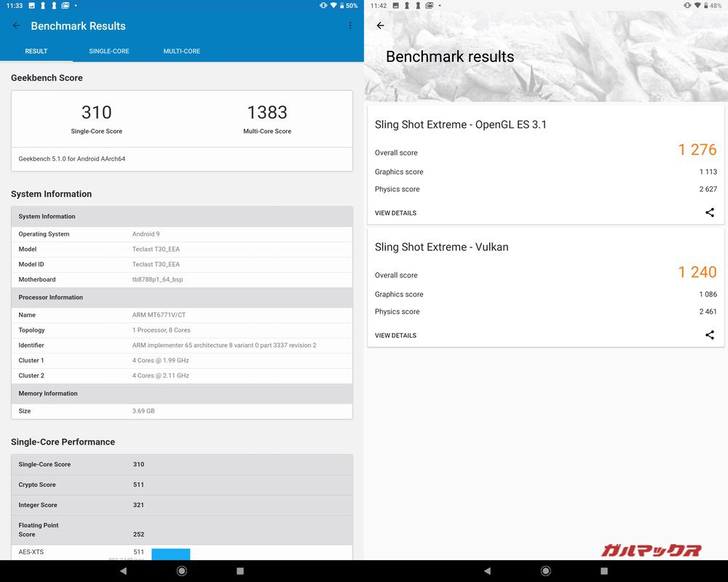The width and height of the screenshot is (728, 582).
Task: Tap the right screen's recent apps square
Action: (x=604, y=571)
